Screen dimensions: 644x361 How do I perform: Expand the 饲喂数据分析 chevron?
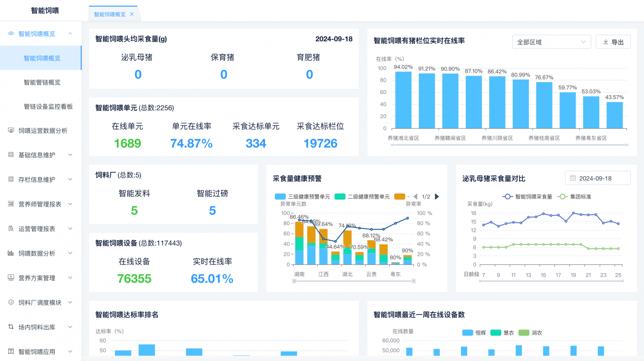click(70, 253)
